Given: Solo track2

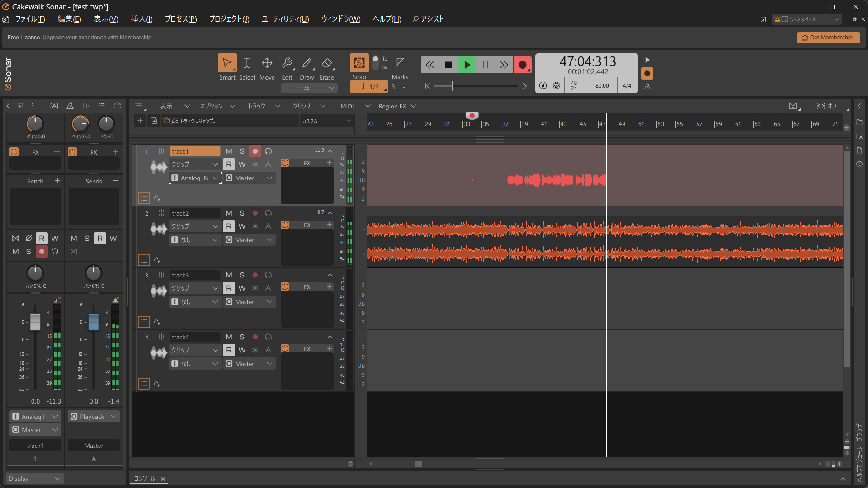Looking at the screenshot, I should [242, 213].
